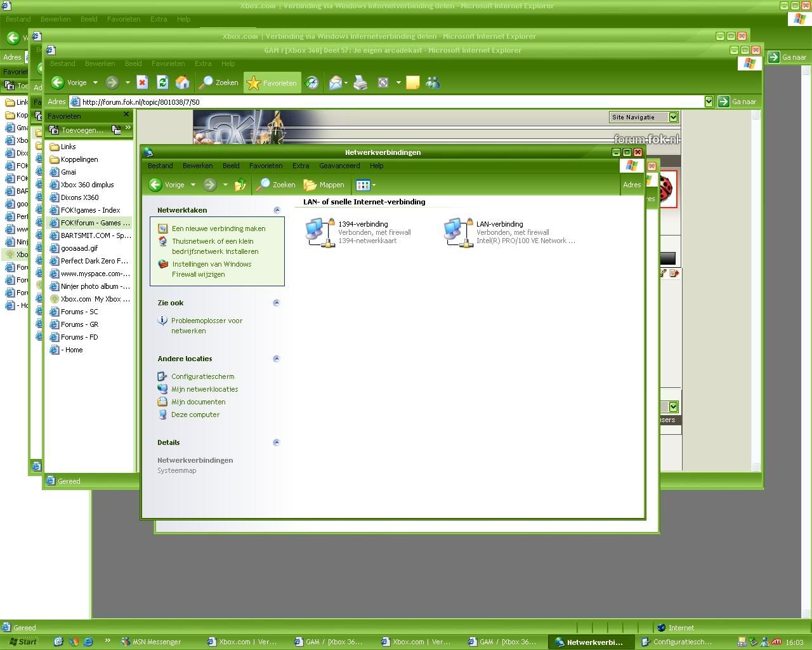The height and width of the screenshot is (650, 812).
Task: Go to home page in GAM browser
Action: click(183, 83)
